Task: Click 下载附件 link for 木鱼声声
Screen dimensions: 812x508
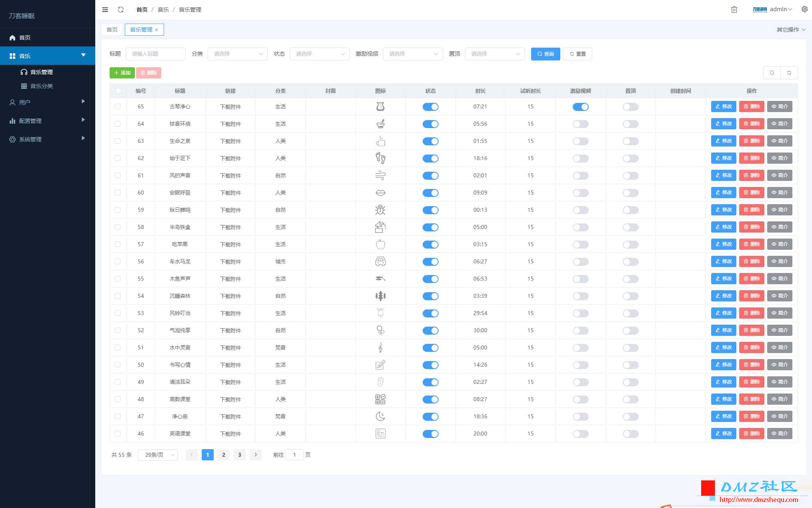Action: coord(231,279)
